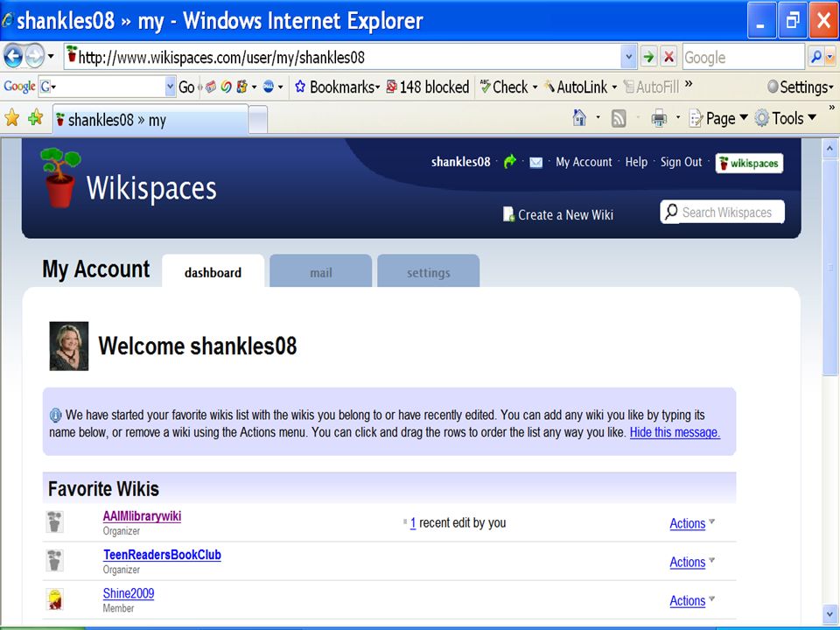This screenshot has width=840, height=630.
Task: Click the Print icon in command bar
Action: tap(659, 118)
